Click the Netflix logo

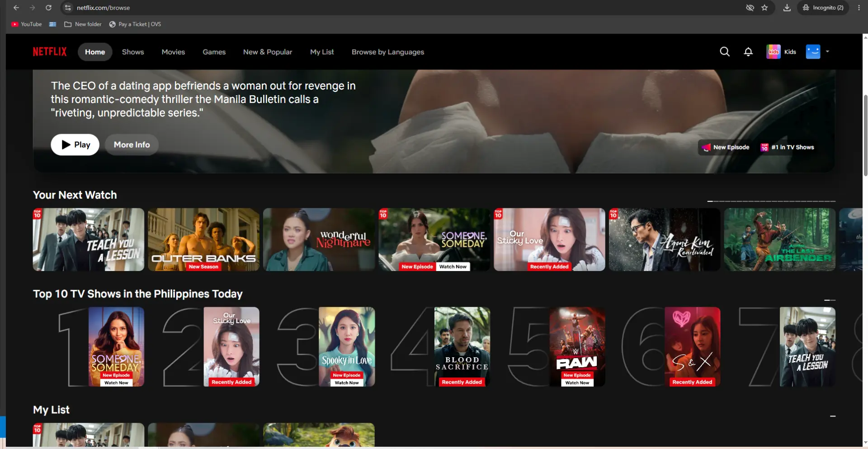pos(50,52)
